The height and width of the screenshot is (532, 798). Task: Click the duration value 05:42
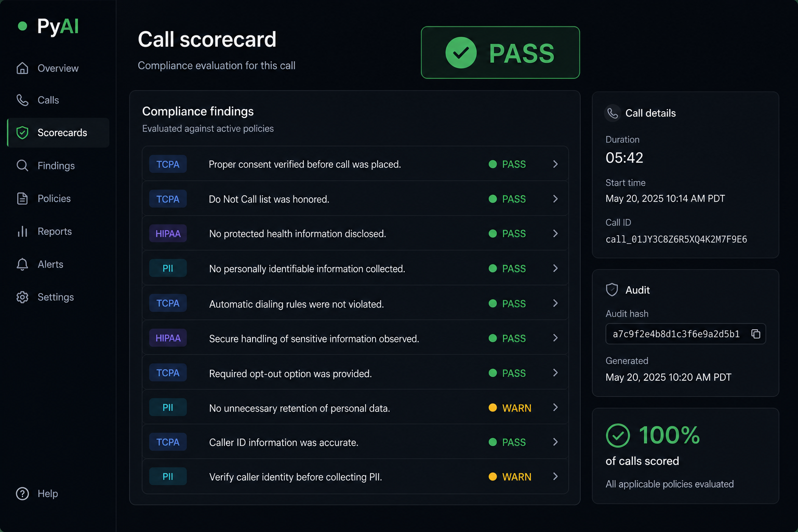click(x=624, y=158)
